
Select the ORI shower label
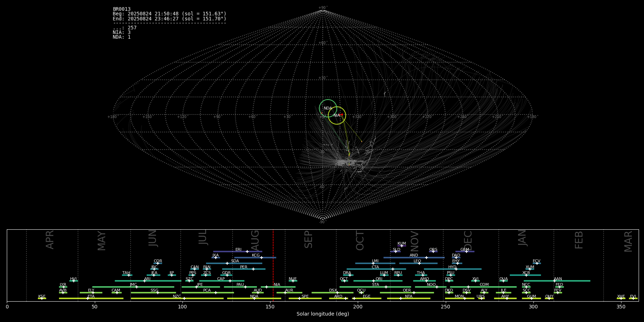(x=379, y=279)
